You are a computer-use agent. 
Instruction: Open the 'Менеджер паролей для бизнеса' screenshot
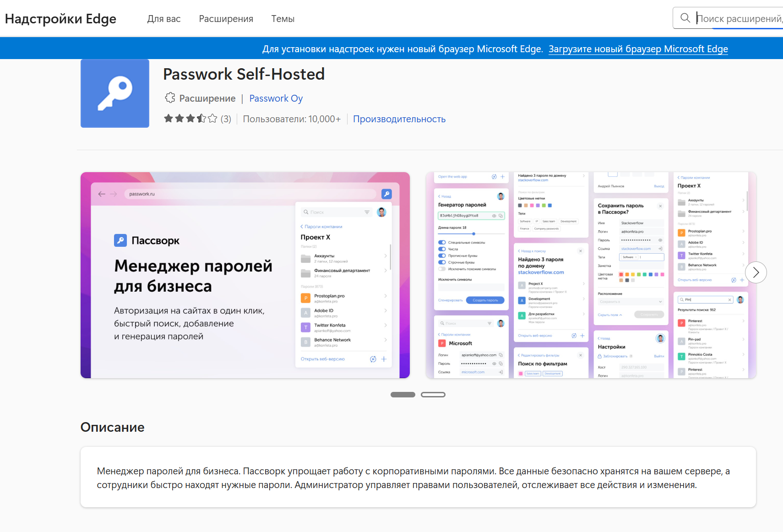pos(245,275)
